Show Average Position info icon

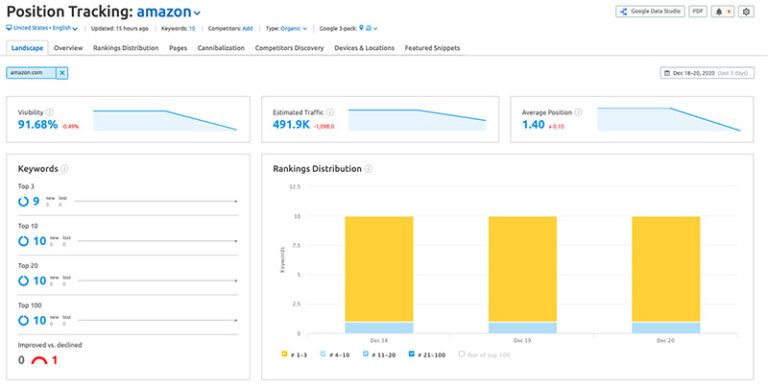coord(578,112)
